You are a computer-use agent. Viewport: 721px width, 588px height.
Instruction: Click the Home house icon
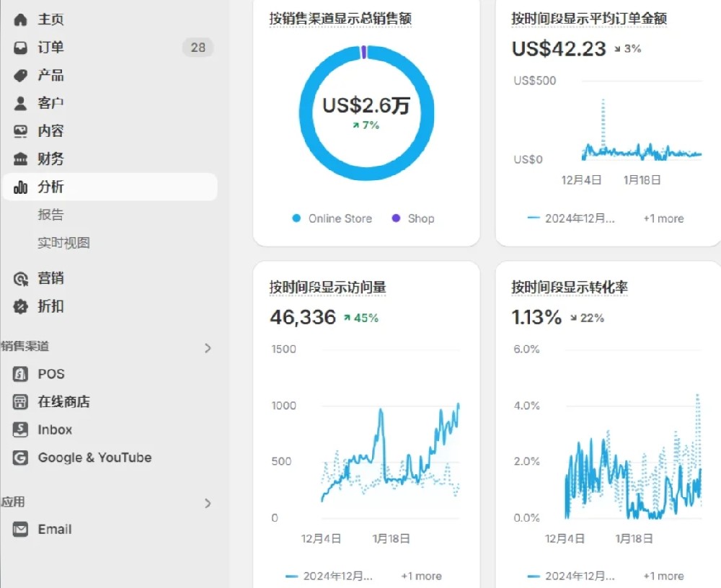coord(20,19)
